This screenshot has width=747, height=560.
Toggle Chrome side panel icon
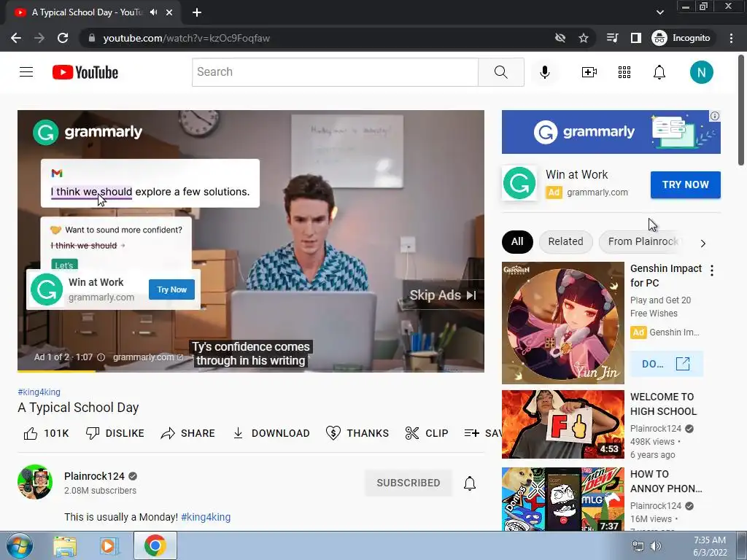pos(635,38)
